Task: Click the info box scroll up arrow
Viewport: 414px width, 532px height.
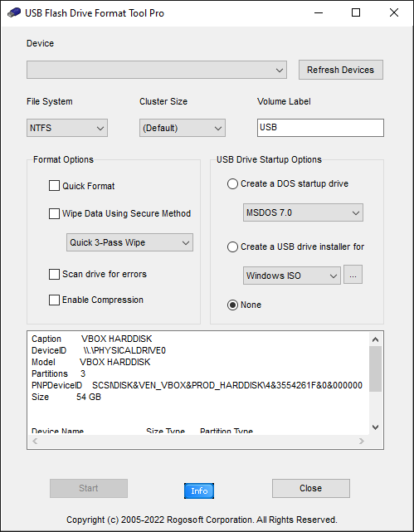Action: tap(375, 339)
